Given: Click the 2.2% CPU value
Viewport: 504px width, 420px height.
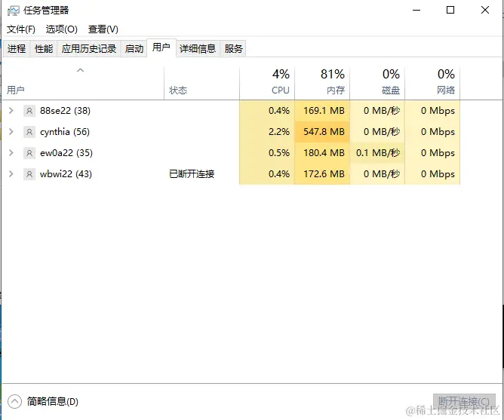Looking at the screenshot, I should click(x=279, y=132).
